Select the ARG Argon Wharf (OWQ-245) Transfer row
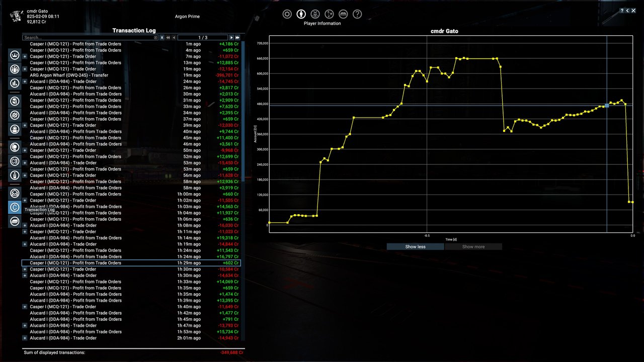Screen dimensions: 644x362 (131, 75)
